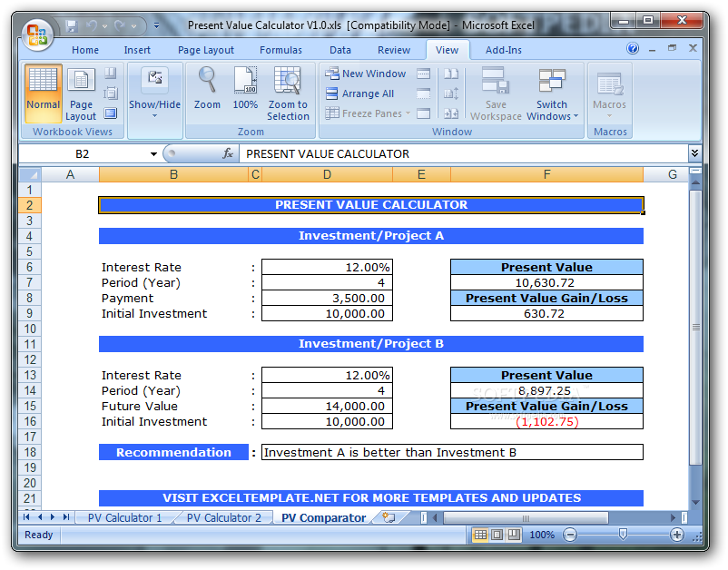Open a New Window
The height and width of the screenshot is (570, 728).
tap(366, 74)
